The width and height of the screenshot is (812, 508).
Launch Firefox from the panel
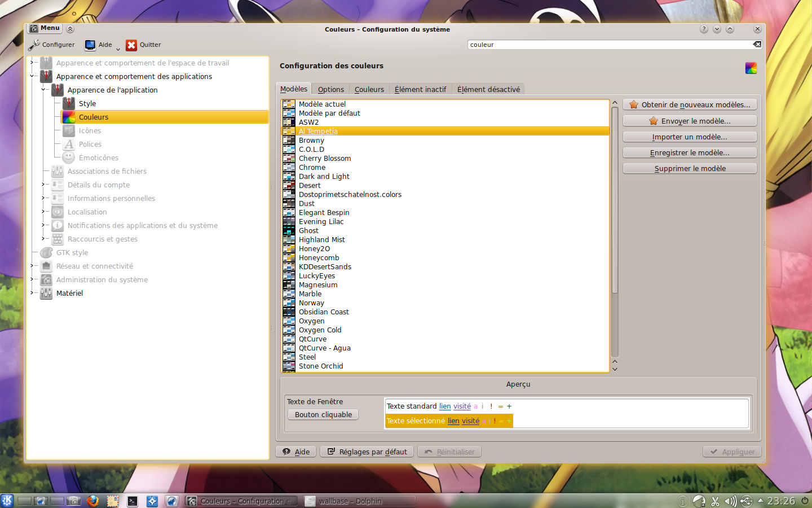coord(93,501)
